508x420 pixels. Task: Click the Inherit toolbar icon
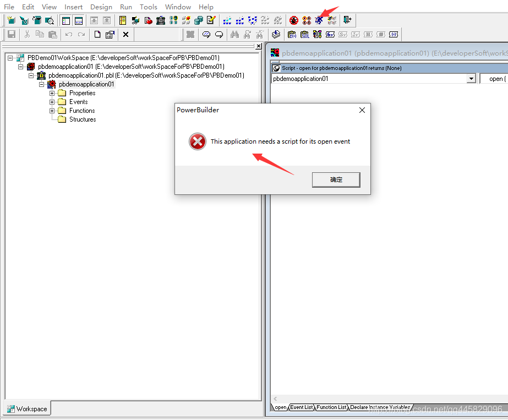[24, 20]
